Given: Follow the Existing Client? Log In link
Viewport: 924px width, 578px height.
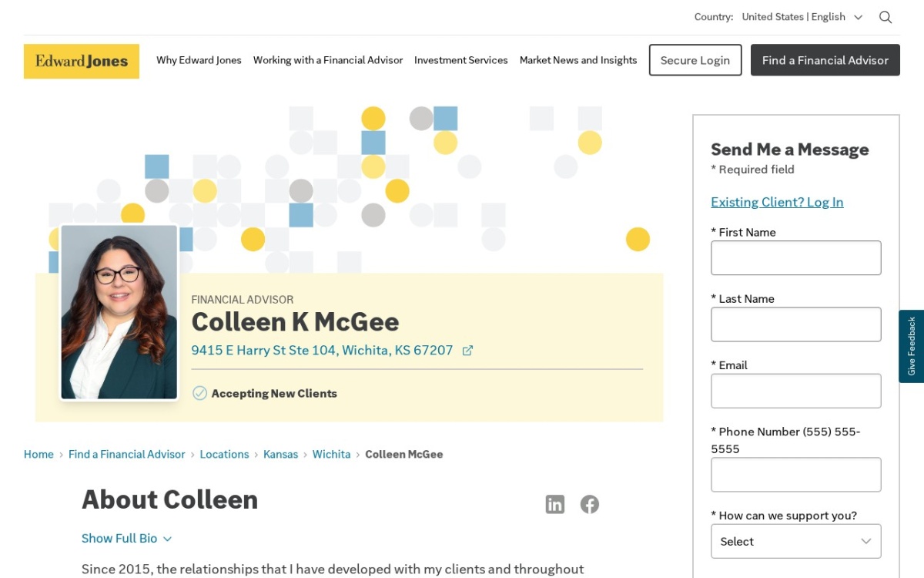Looking at the screenshot, I should tap(777, 202).
